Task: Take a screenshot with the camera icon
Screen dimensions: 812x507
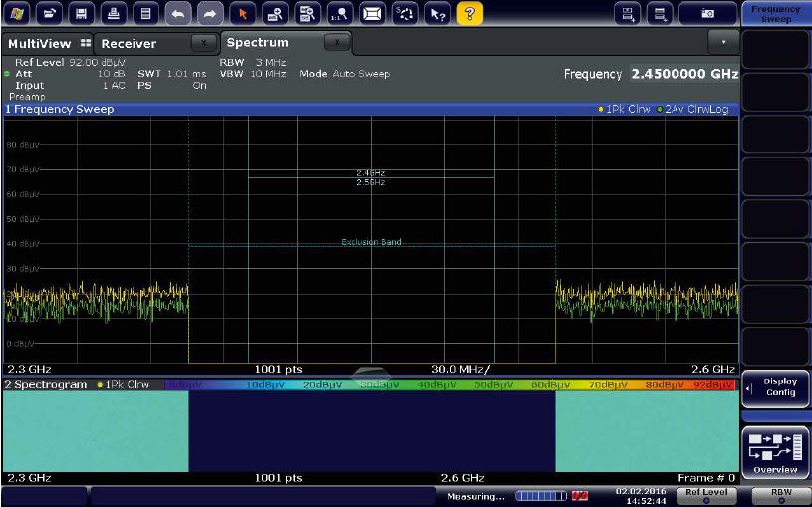Action: pyautogui.click(x=706, y=14)
